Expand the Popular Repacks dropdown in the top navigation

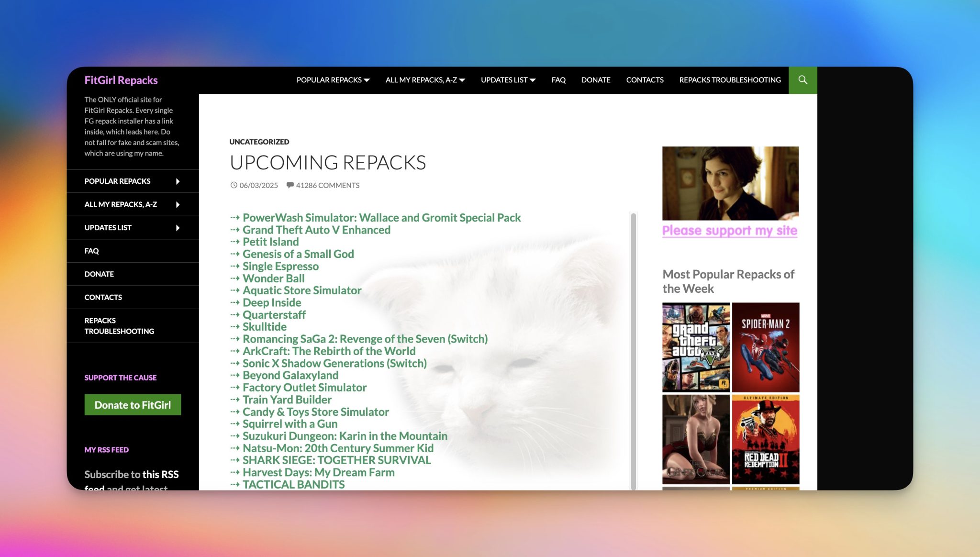tap(333, 80)
